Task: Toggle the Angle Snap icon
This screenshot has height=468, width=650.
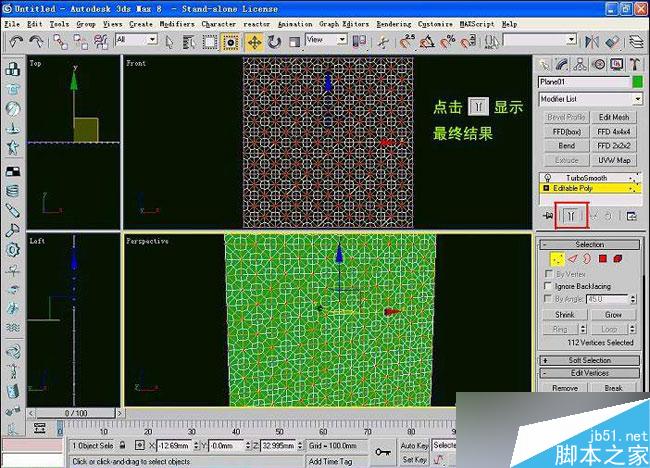Action: pyautogui.click(x=427, y=42)
